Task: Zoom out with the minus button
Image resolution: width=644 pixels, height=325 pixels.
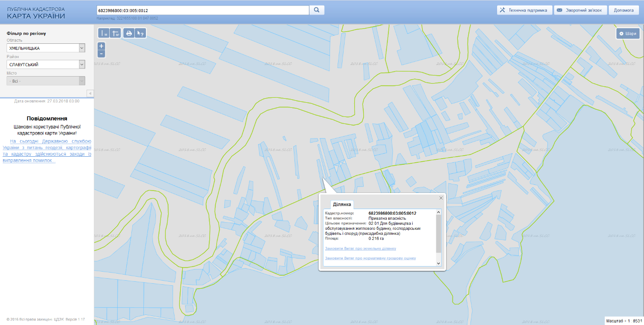Action: [x=101, y=53]
